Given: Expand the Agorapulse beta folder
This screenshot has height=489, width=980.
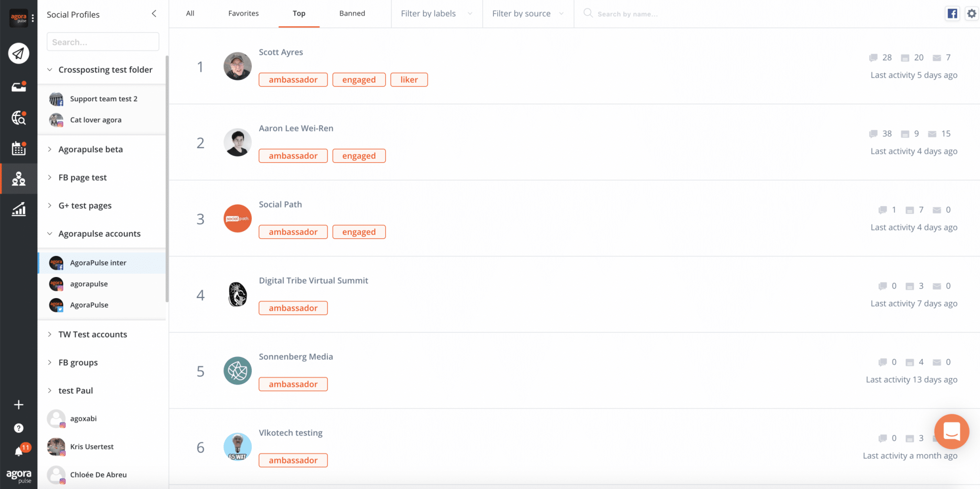Looking at the screenshot, I should (90, 149).
